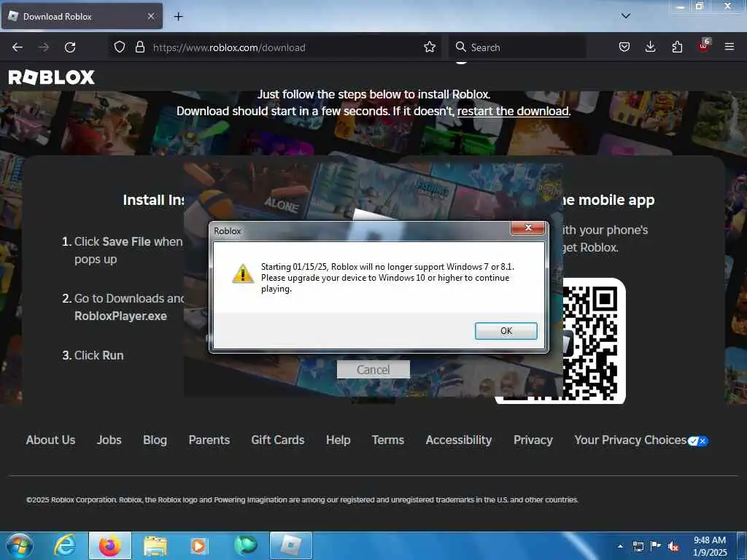The height and width of the screenshot is (560, 747).
Task: Open Gift Cards footer link
Action: 278,440
